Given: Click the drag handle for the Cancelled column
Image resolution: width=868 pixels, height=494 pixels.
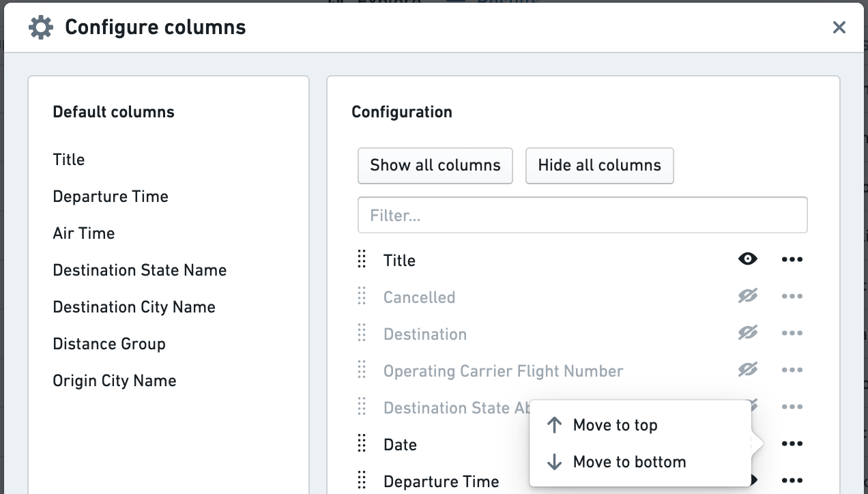Looking at the screenshot, I should click(362, 296).
